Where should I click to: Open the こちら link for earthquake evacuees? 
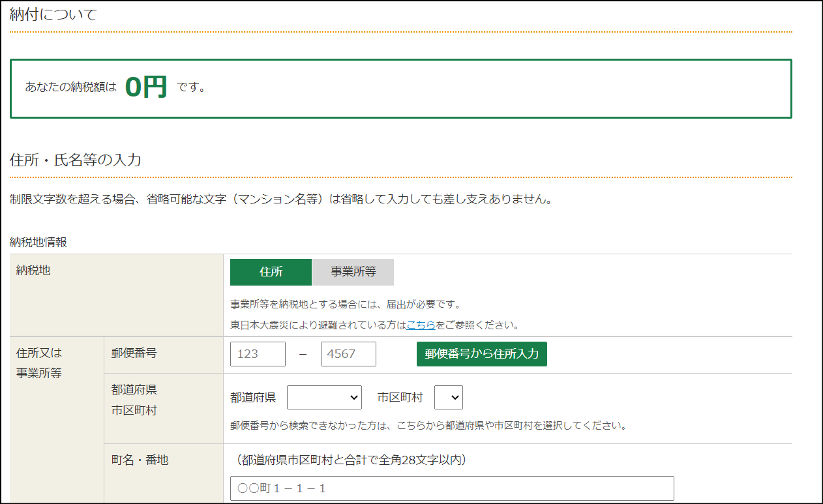pyautogui.click(x=421, y=325)
